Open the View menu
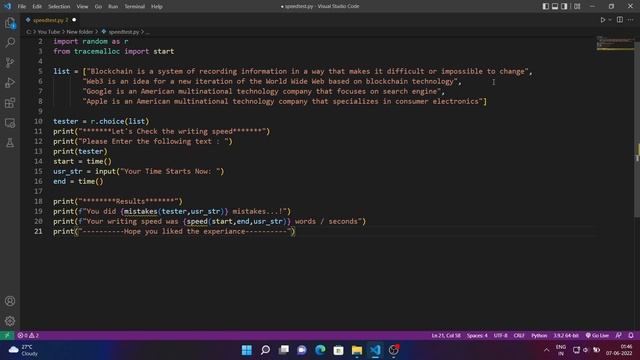The width and height of the screenshot is (640, 360). click(x=82, y=7)
